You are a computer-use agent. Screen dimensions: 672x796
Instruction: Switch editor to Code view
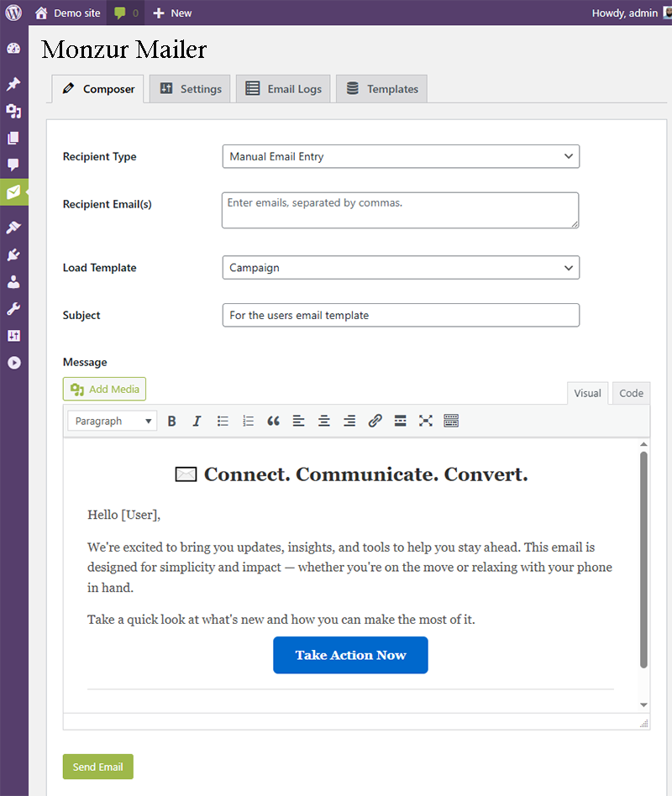631,393
